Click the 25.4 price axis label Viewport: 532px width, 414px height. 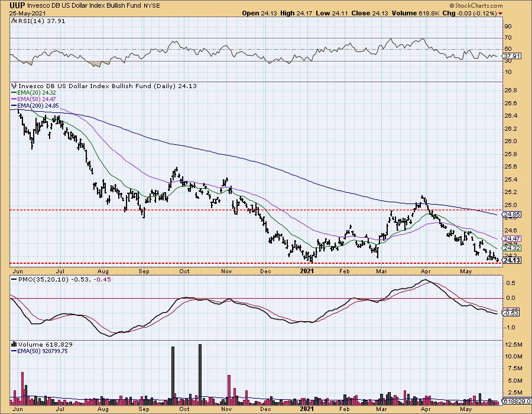point(510,180)
